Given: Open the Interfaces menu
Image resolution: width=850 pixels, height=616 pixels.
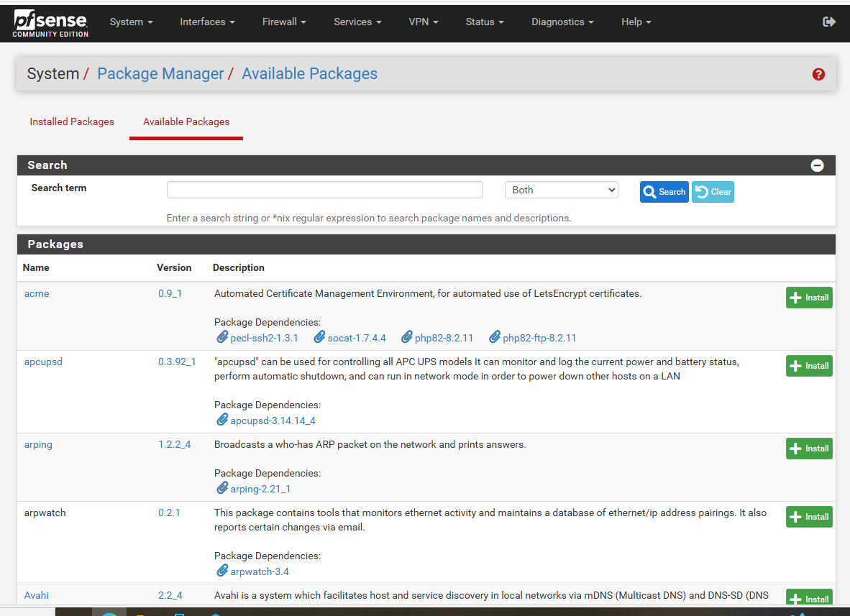Looking at the screenshot, I should 207,22.
